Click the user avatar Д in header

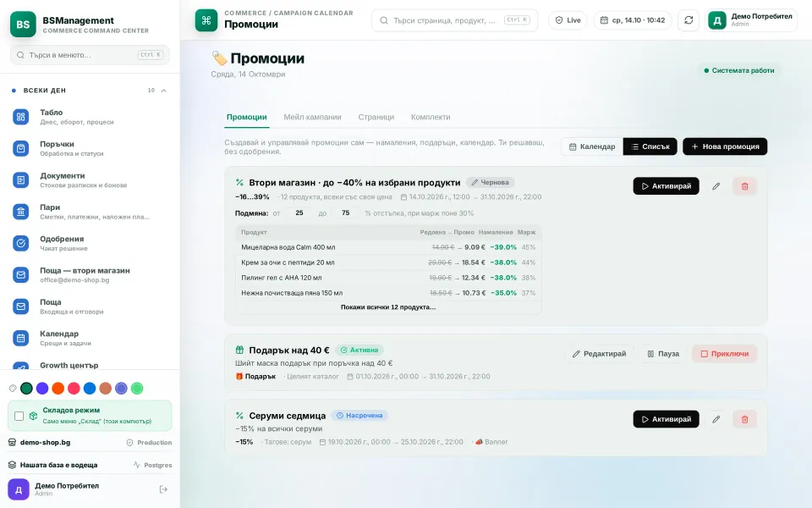coord(717,20)
